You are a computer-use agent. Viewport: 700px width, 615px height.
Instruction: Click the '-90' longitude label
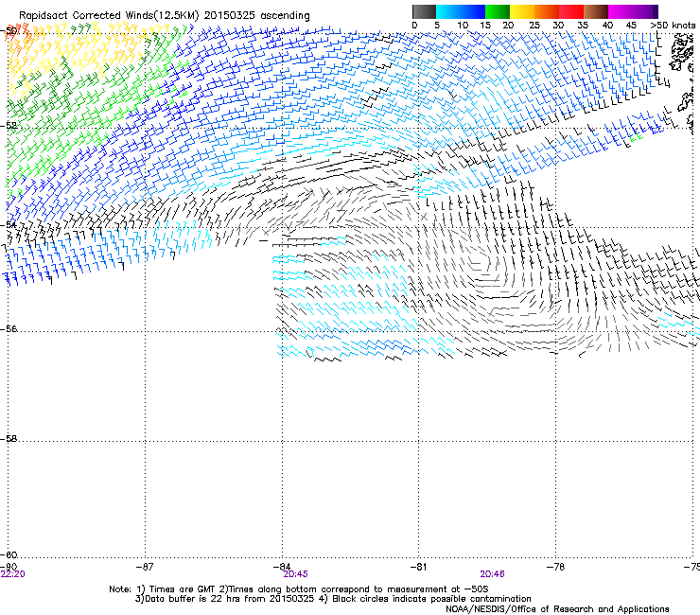9,567
